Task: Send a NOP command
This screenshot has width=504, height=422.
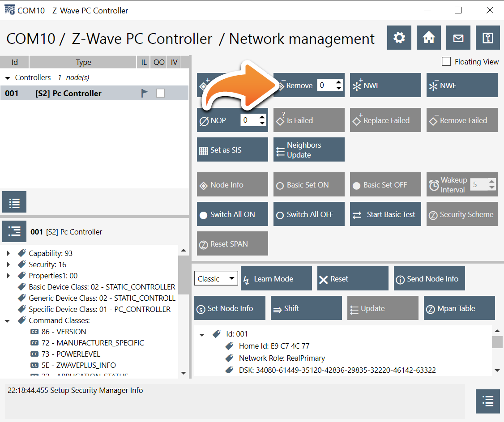Action: pyautogui.click(x=218, y=120)
